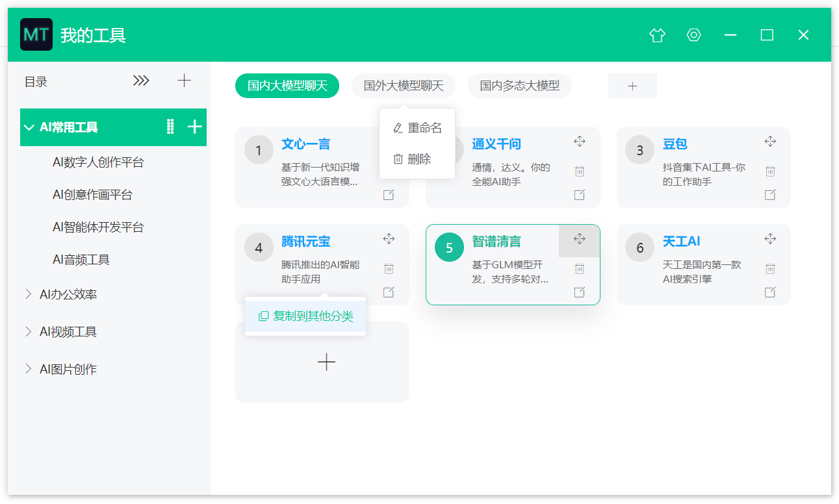This screenshot has height=504, width=839.
Task: Delete the 天工AI card
Action: point(770,269)
